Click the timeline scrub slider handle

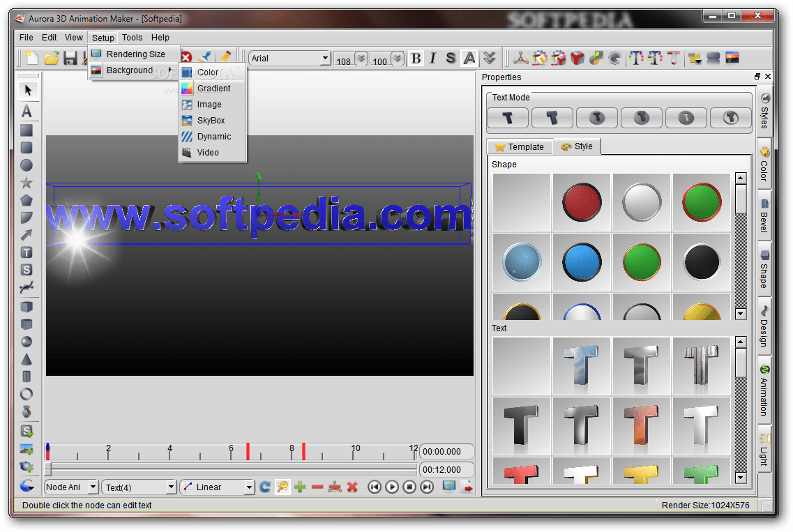coord(48,469)
